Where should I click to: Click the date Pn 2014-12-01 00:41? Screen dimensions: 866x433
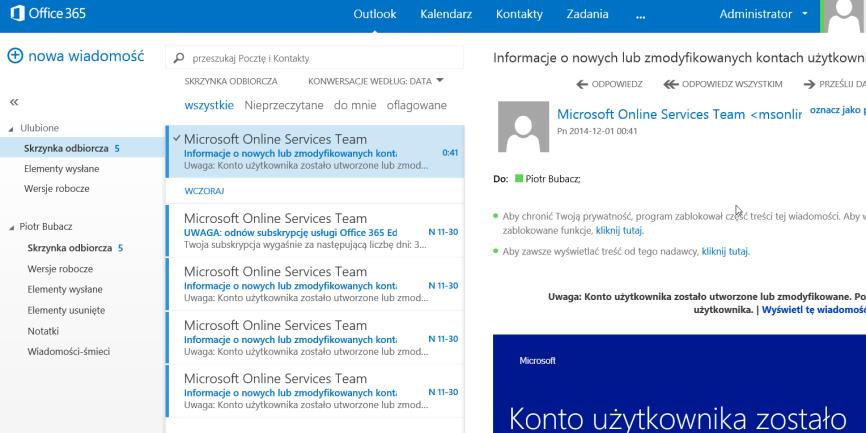pos(597,131)
